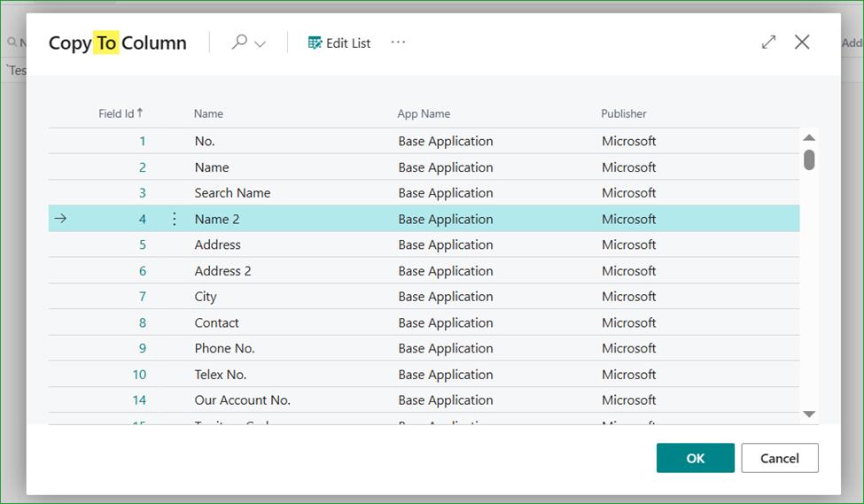Click the 'City' cell
The image size is (864, 504).
[x=205, y=297]
